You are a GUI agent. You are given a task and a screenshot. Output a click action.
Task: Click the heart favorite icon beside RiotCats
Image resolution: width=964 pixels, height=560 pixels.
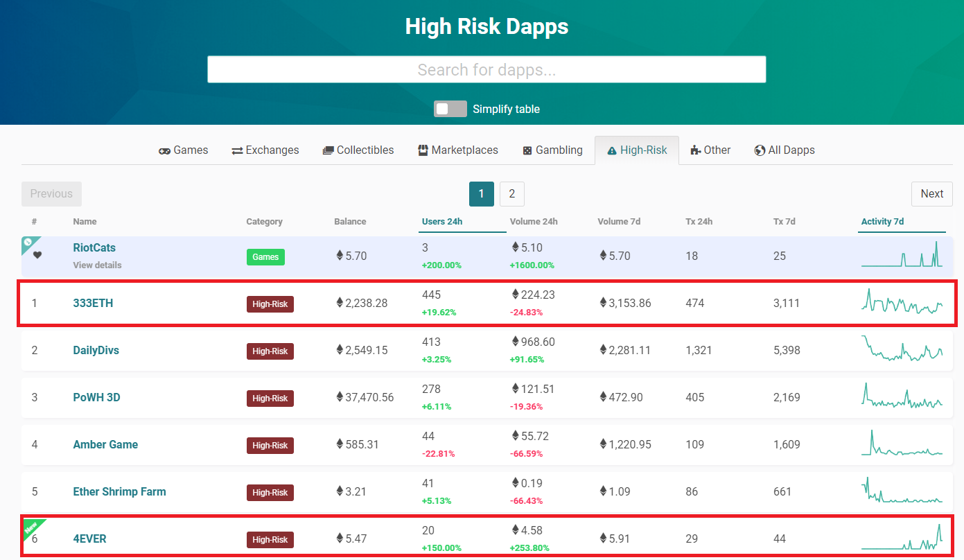point(37,255)
